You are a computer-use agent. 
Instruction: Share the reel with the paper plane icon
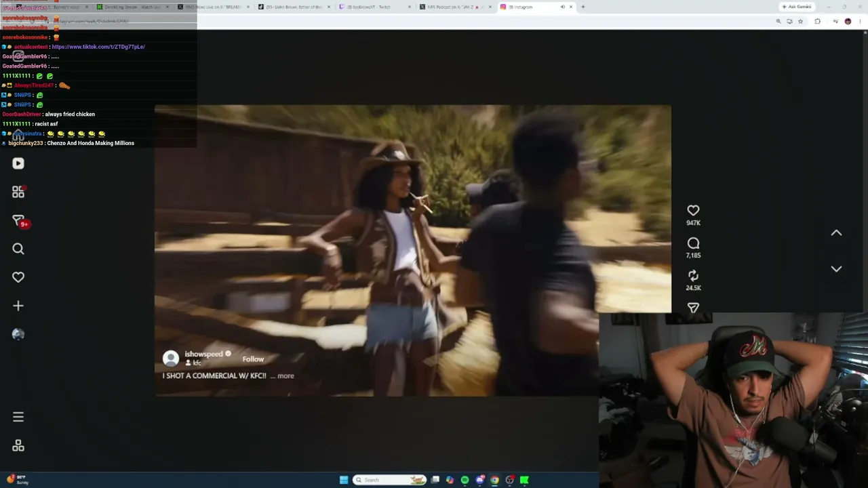(693, 308)
